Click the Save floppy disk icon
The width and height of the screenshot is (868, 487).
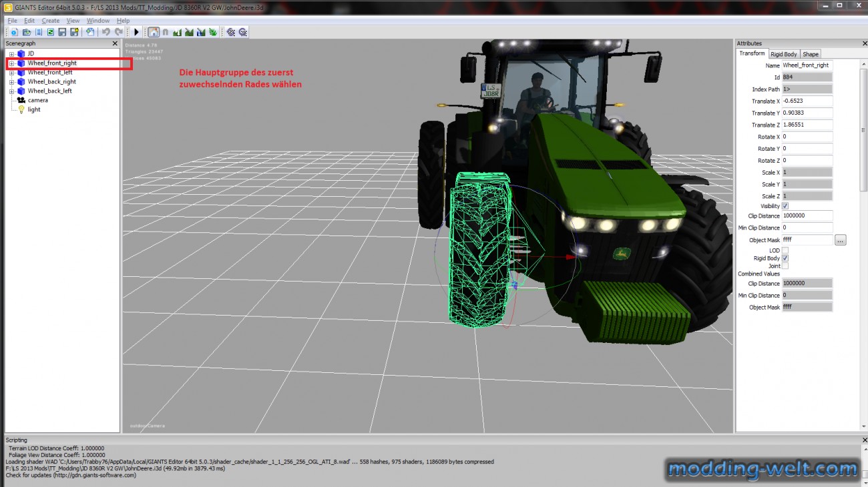[62, 32]
